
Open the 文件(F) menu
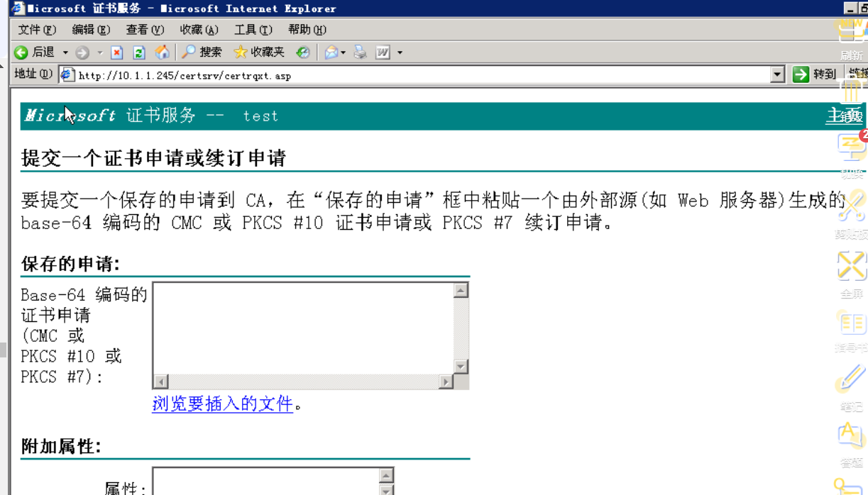tap(37, 30)
